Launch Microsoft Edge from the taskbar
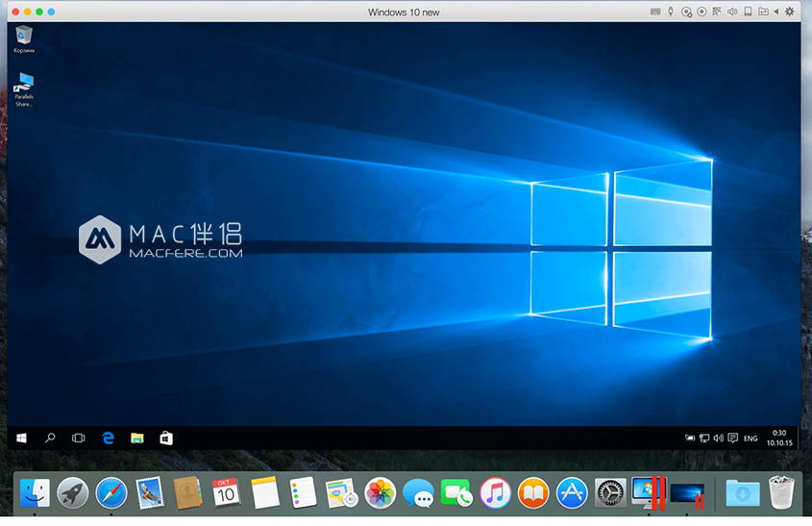Viewport: 812px width, 526px height. pos(108,438)
